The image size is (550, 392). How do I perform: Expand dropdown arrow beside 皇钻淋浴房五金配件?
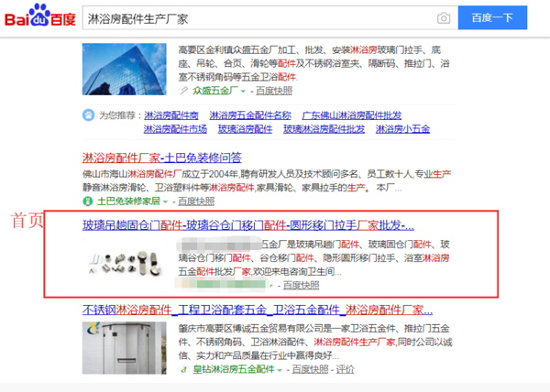[x=280, y=370]
